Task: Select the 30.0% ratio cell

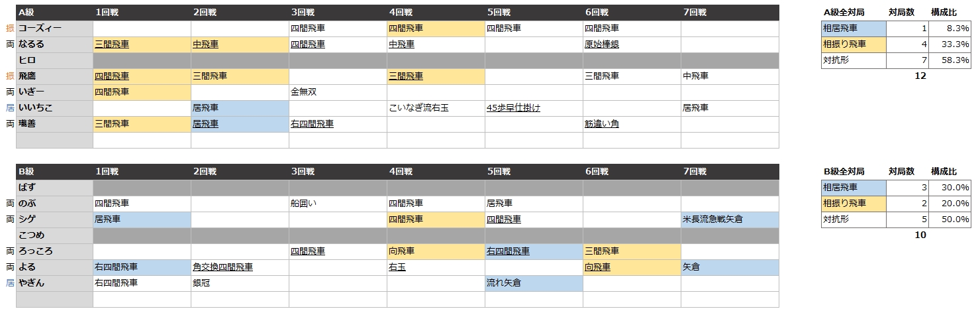Action: click(950, 188)
